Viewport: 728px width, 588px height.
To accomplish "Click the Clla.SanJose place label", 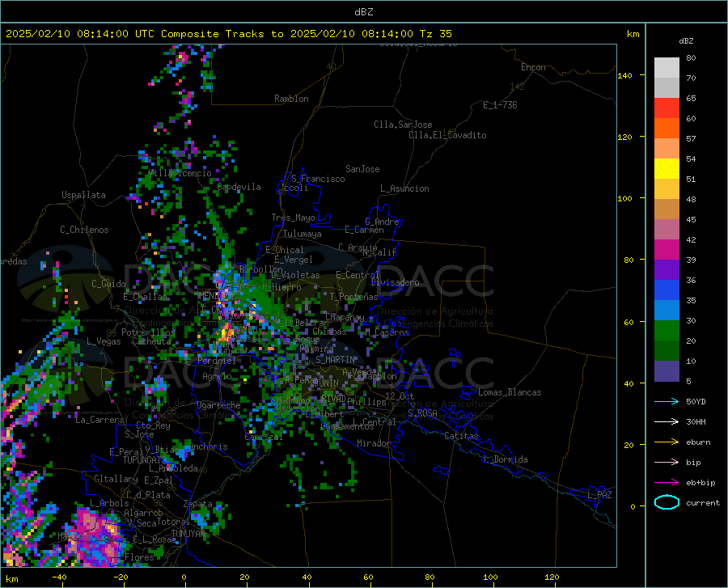I will coord(403,125).
